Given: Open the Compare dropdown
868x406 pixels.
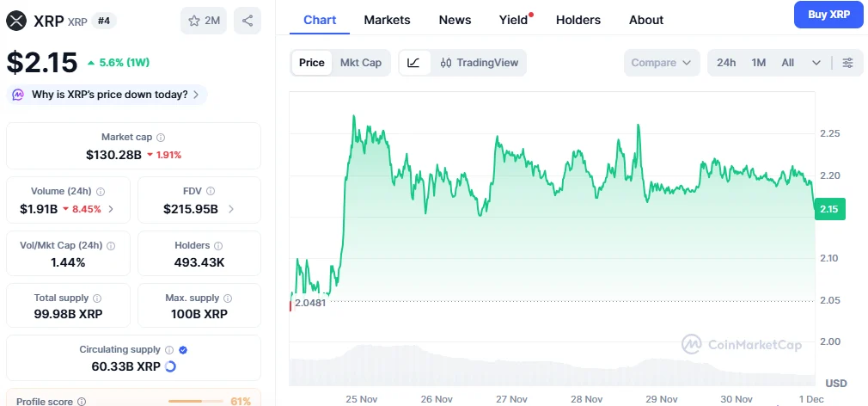Looking at the screenshot, I should point(661,63).
